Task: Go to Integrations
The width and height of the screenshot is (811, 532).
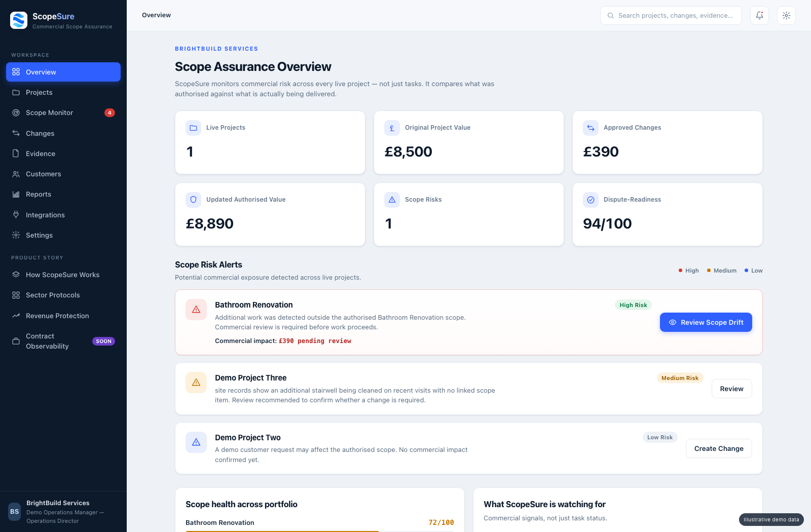Action: [63, 215]
